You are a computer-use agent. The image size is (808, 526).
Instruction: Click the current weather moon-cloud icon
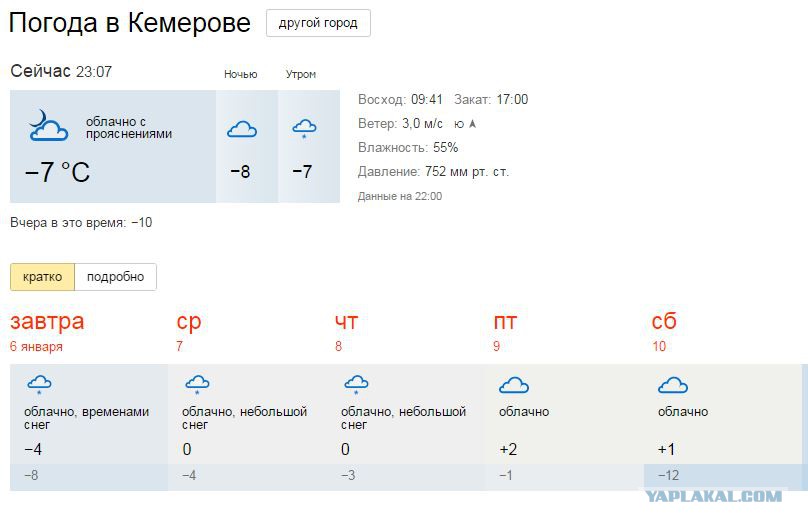47,126
